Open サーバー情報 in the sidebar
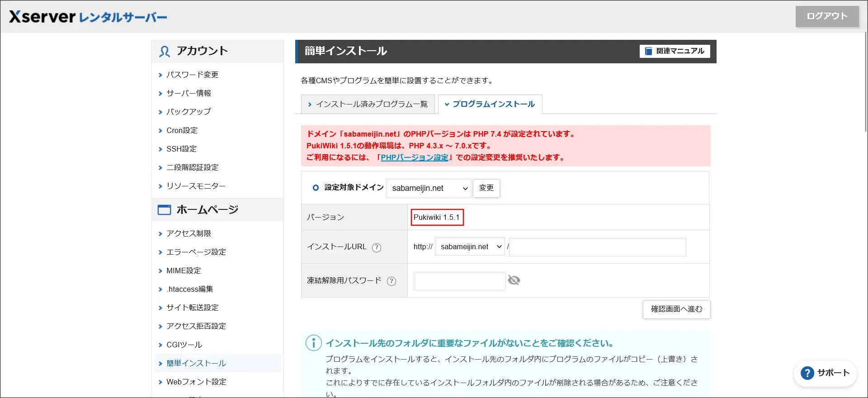Screen dimensions: 868x398 point(189,93)
